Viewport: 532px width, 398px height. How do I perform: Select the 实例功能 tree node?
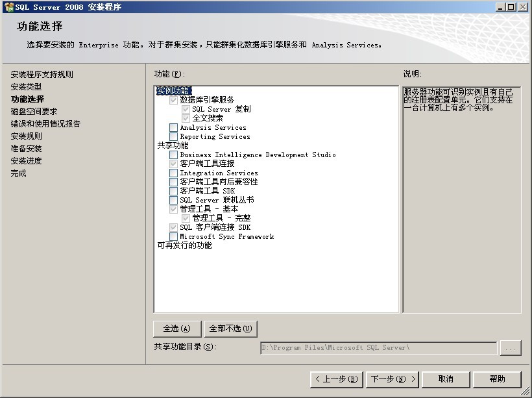pyautogui.click(x=174, y=91)
